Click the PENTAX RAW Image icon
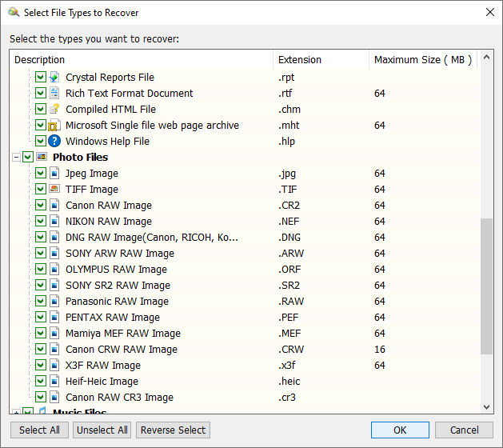Screen dimensions: 503x448 click(54, 318)
